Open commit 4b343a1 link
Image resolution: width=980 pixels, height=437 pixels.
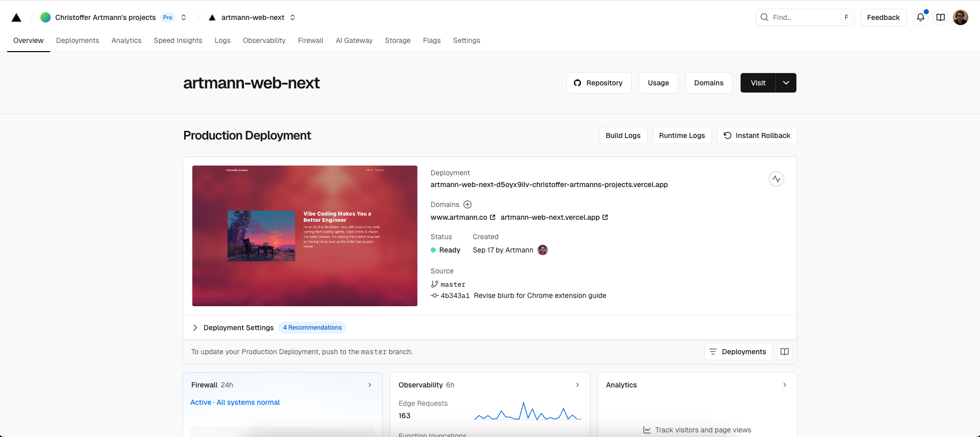point(455,295)
